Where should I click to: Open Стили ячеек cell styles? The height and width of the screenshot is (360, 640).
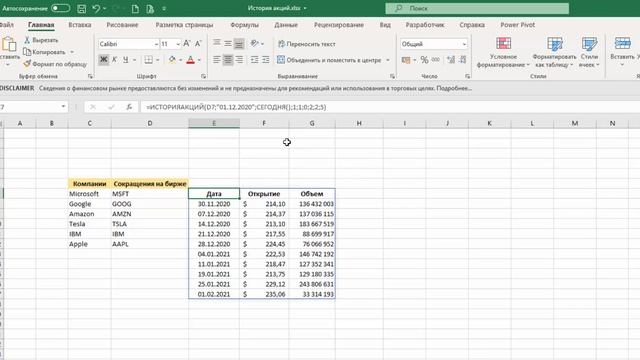click(589, 52)
